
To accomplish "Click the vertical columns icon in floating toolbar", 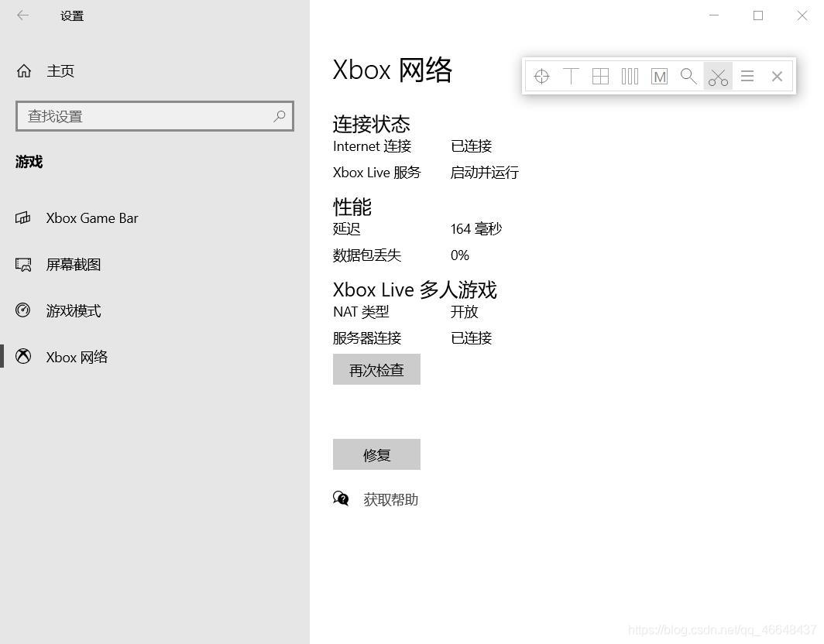I will pyautogui.click(x=630, y=77).
